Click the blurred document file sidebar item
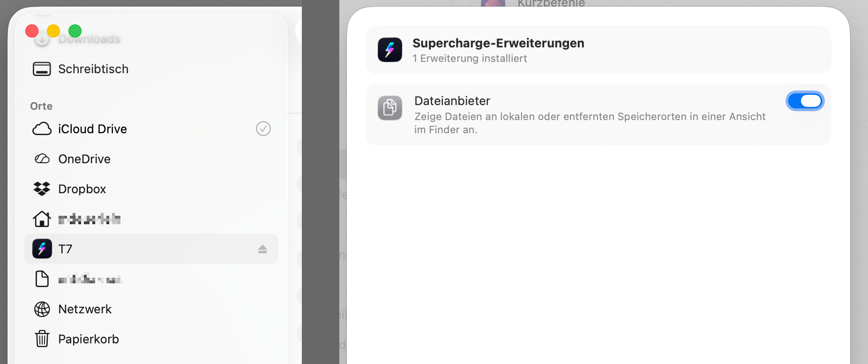Viewport: 868px width, 364px height. 151,279
